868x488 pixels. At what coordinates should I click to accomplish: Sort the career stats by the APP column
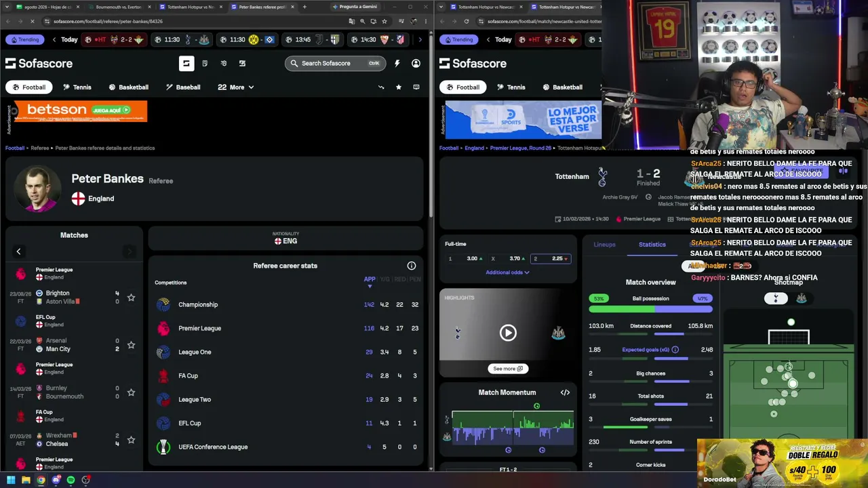point(370,281)
